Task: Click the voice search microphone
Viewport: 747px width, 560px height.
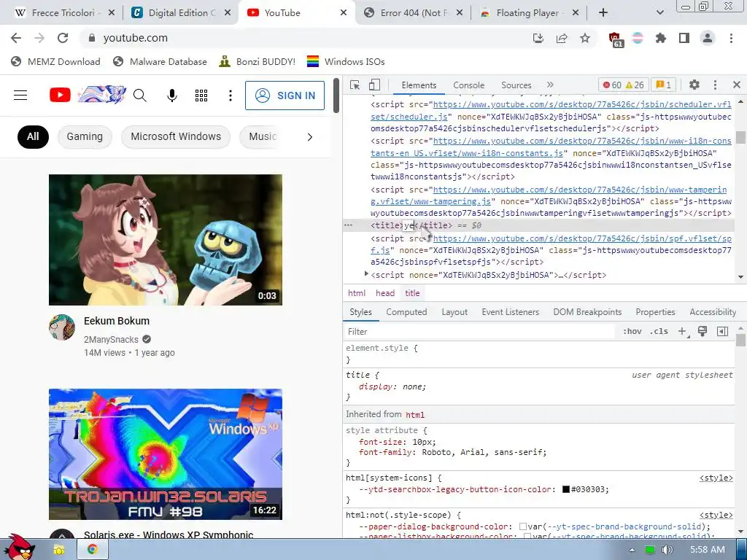Action: pos(172,96)
